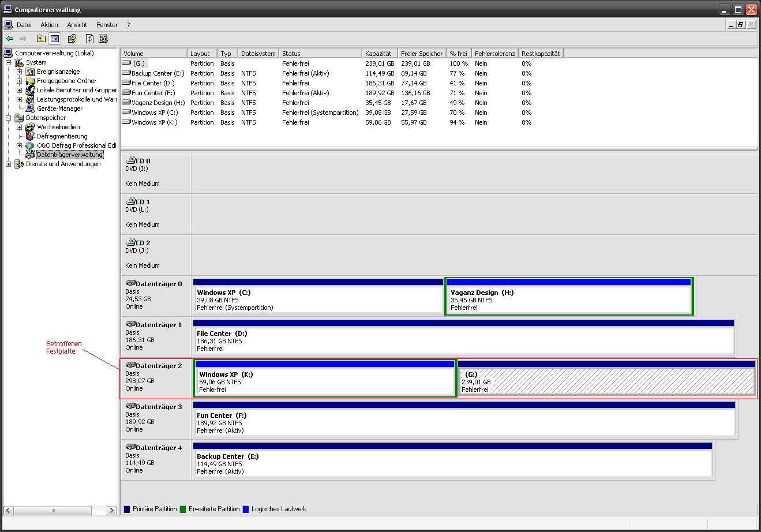
Task: Click the Refresh toolbar icon
Action: pyautogui.click(x=89, y=39)
